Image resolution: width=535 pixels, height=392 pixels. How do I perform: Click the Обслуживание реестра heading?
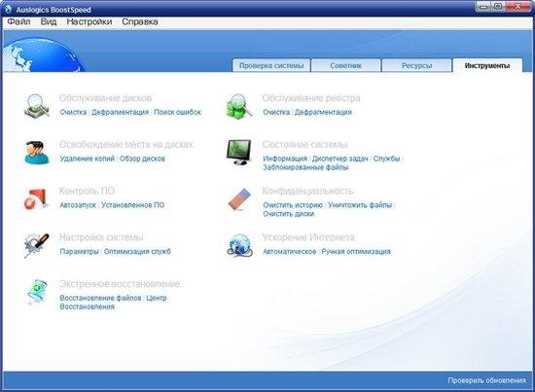(311, 98)
